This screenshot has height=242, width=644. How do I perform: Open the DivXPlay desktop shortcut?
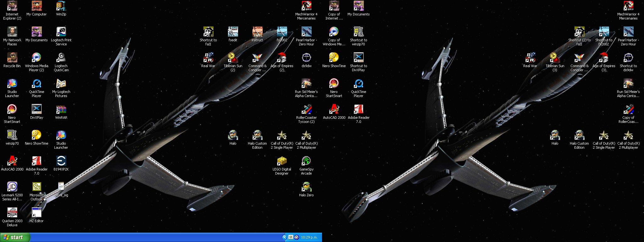point(36,110)
